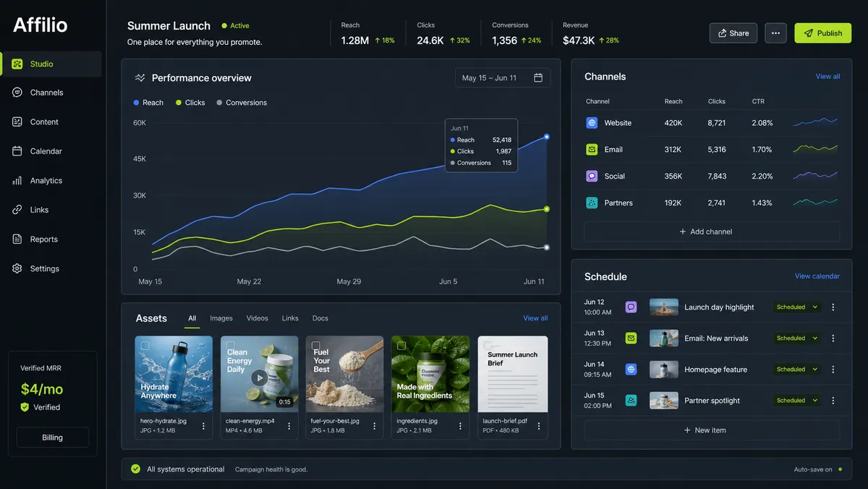Screen dimensions: 868x489
Task: Select the All assets tab
Action: 192,318
